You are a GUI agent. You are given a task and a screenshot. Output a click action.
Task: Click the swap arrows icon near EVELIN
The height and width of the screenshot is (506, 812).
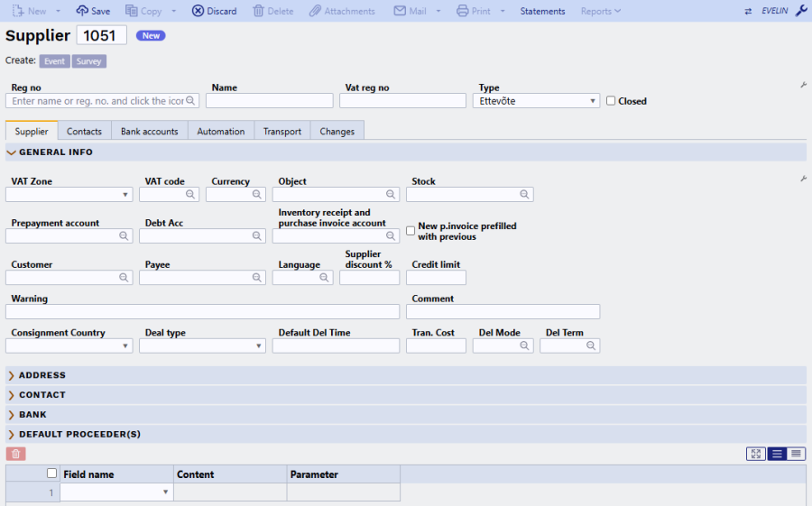(748, 11)
